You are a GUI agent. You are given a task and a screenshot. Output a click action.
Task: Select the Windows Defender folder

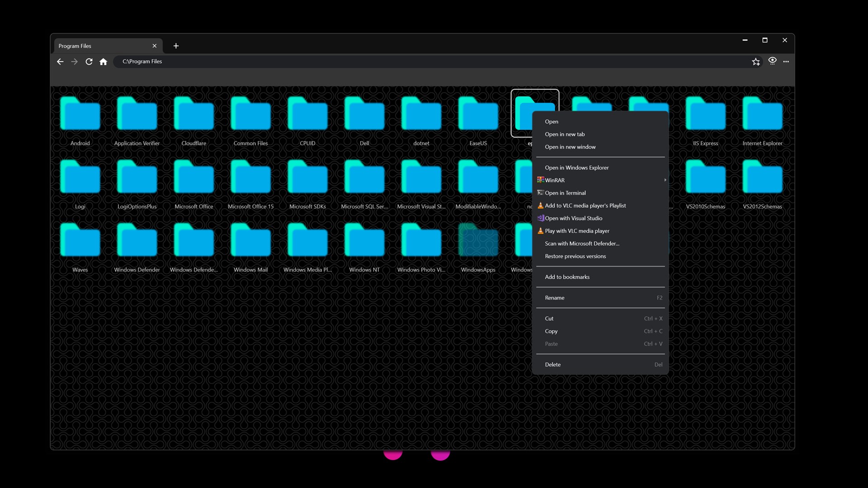pyautogui.click(x=137, y=241)
